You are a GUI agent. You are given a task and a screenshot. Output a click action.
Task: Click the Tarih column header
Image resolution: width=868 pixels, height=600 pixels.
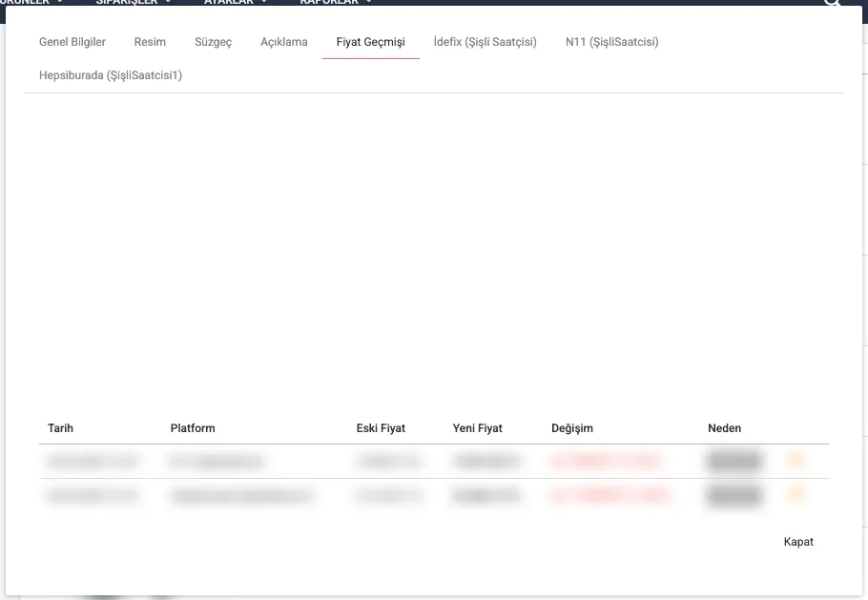(60, 428)
